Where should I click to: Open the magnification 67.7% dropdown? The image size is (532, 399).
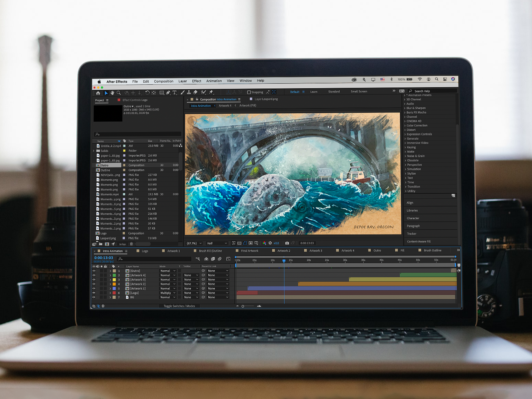coord(194,243)
